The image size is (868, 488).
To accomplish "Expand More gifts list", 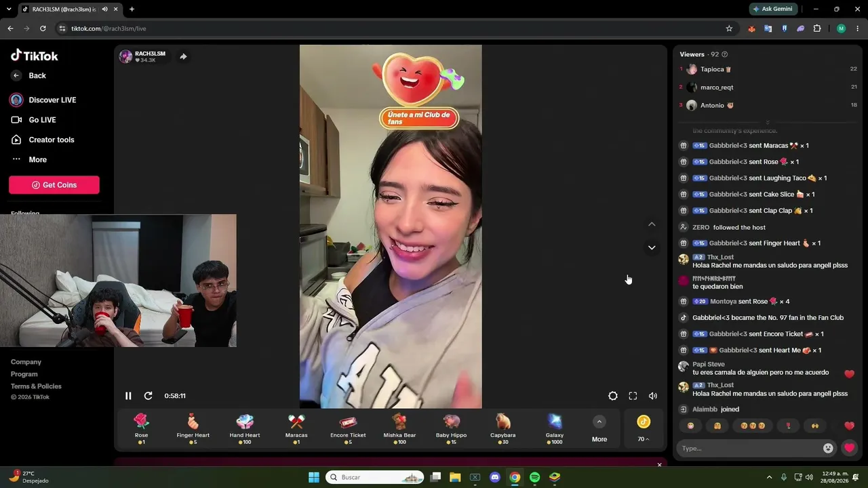I will click(x=599, y=430).
